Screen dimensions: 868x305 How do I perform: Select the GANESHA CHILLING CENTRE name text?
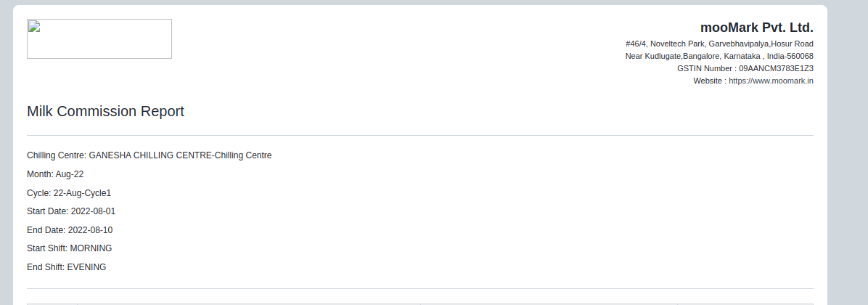150,155
